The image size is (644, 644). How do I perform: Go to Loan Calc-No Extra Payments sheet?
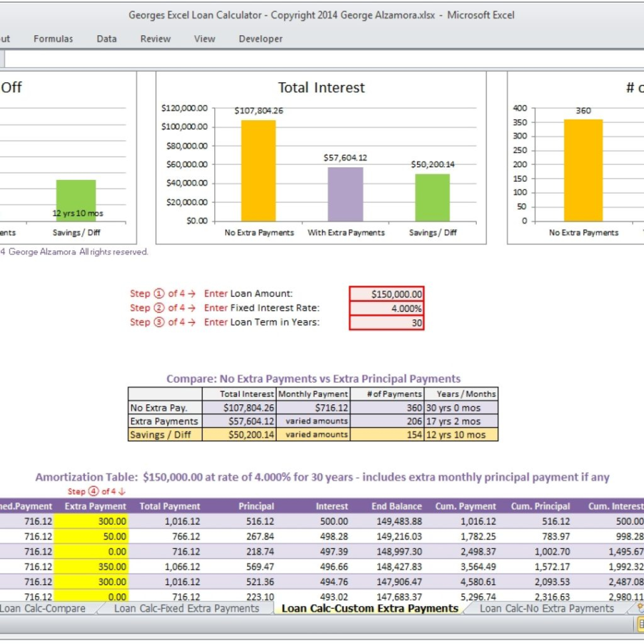[546, 608]
